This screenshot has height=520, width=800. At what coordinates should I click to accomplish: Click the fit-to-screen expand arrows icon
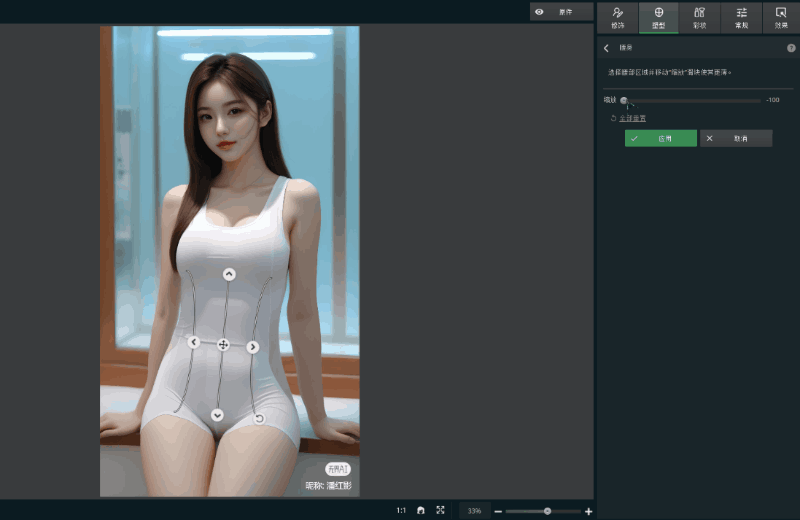[440, 510]
